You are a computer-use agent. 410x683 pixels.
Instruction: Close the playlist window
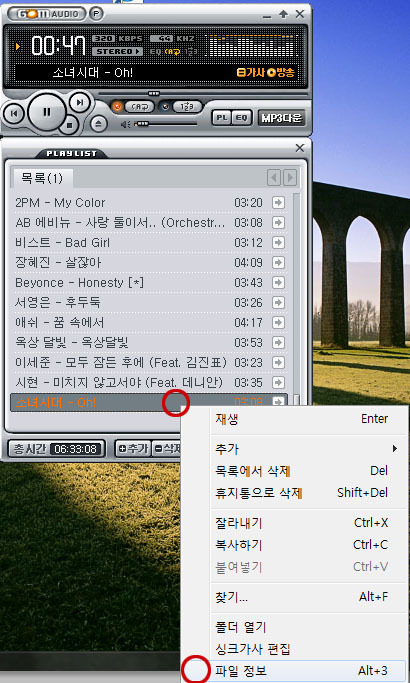[300, 148]
